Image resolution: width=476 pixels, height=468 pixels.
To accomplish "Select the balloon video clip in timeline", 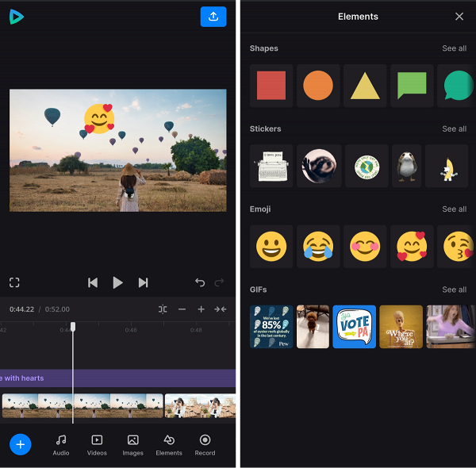I will click(x=83, y=406).
